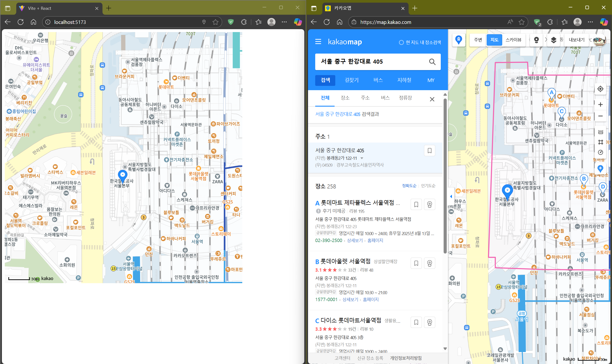
Task: Open the map layers icon
Action: pos(553,40)
